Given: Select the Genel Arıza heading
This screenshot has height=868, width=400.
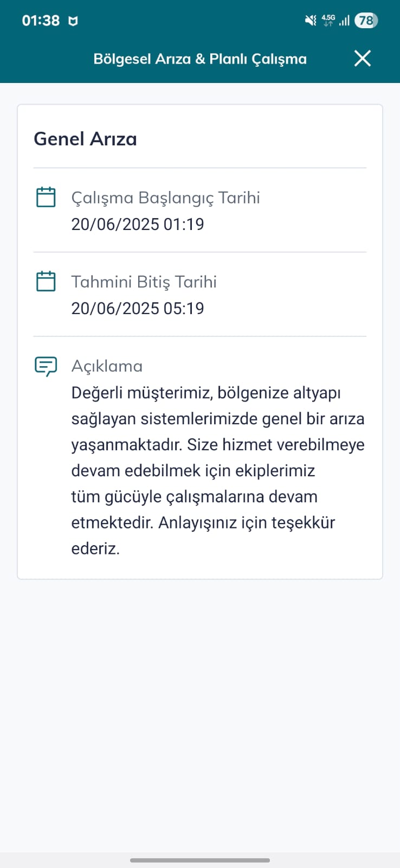Looking at the screenshot, I should pos(85,139).
